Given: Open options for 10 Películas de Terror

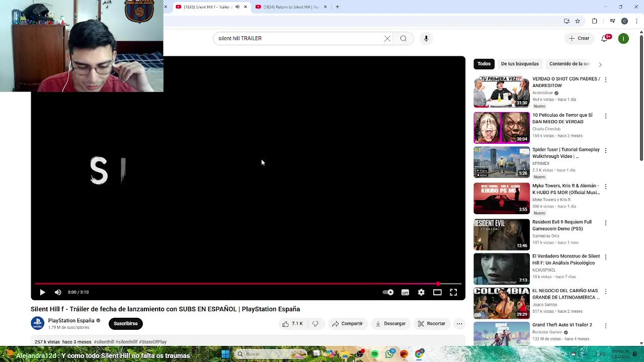Looking at the screenshot, I should (x=606, y=116).
